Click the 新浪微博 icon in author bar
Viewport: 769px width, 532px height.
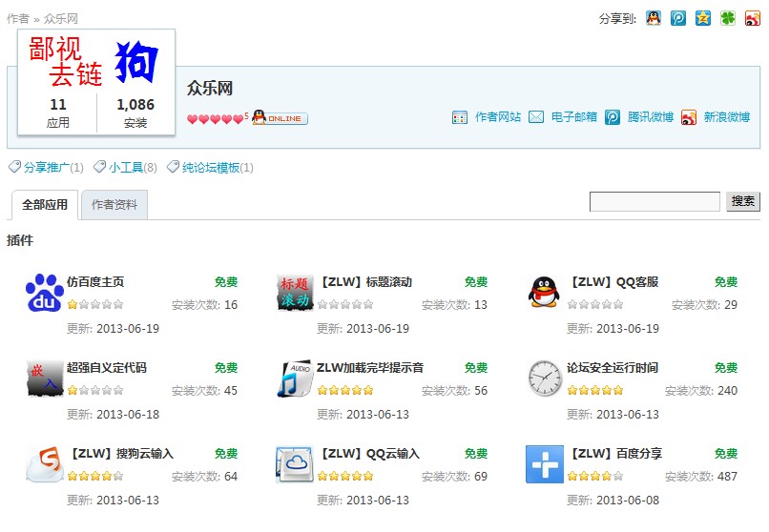click(689, 117)
